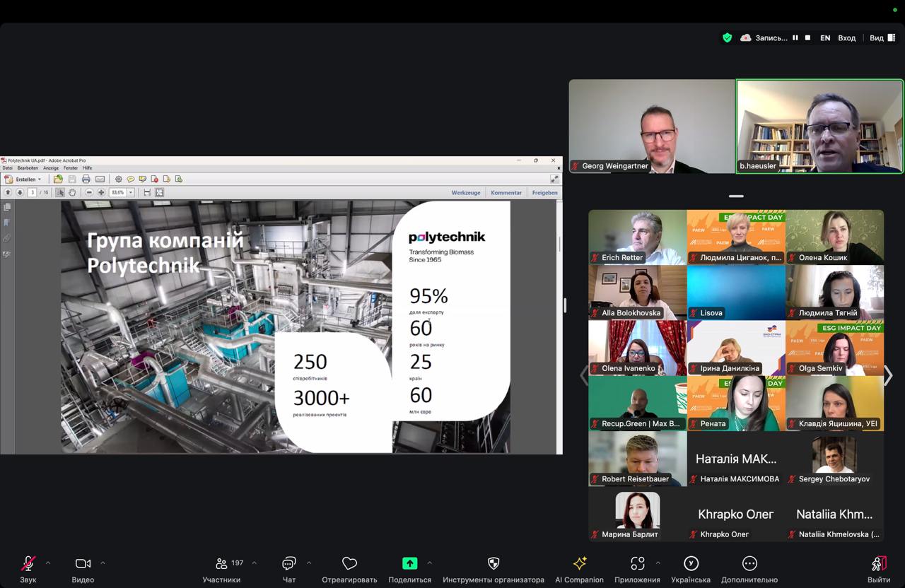Open the Вид view menu
This screenshot has height=588, width=905.
pos(877,38)
